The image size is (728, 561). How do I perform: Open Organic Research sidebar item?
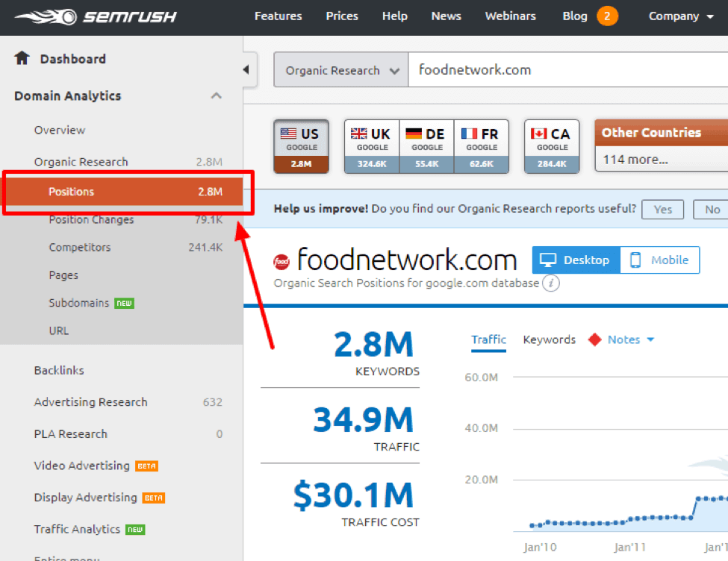coord(81,162)
